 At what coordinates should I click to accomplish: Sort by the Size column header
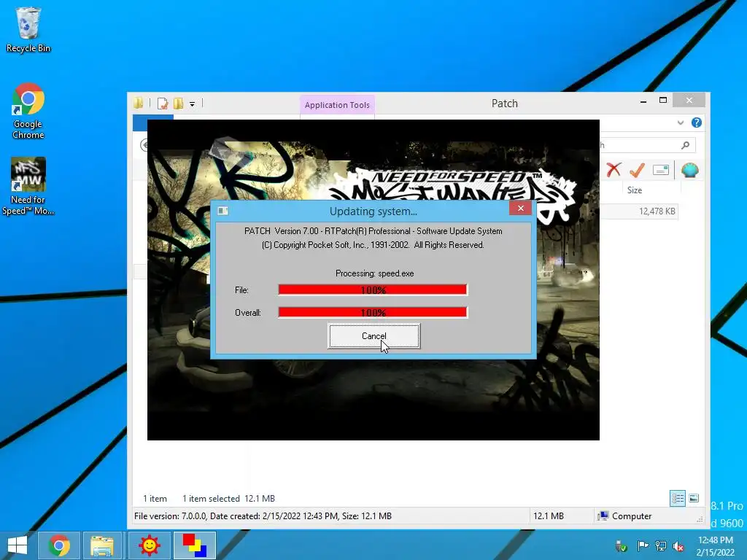click(x=635, y=190)
